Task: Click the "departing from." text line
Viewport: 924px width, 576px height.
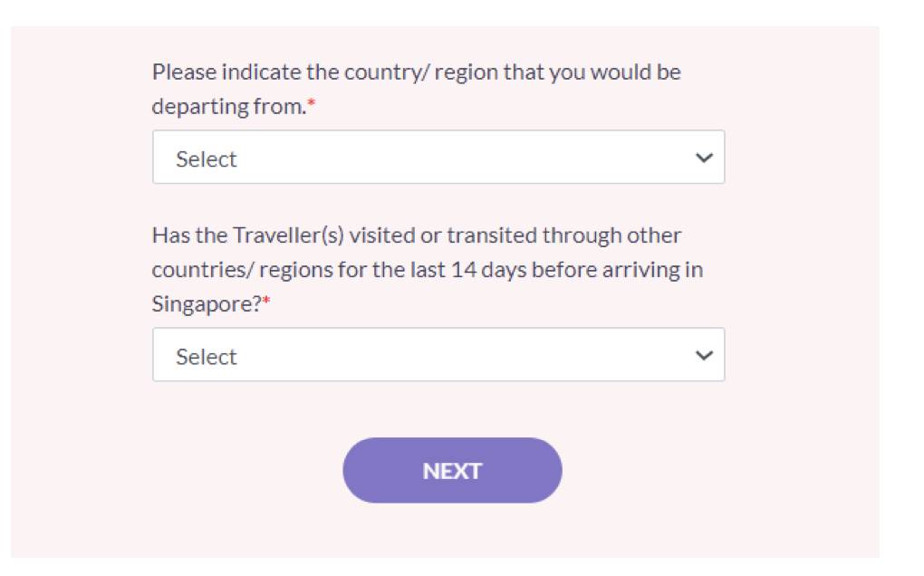Action: (x=227, y=107)
